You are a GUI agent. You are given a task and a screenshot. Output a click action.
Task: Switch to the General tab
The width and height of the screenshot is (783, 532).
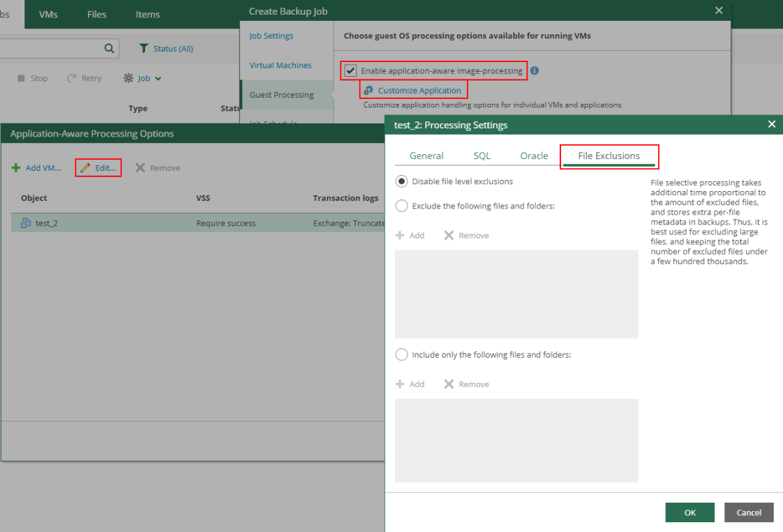click(x=426, y=155)
